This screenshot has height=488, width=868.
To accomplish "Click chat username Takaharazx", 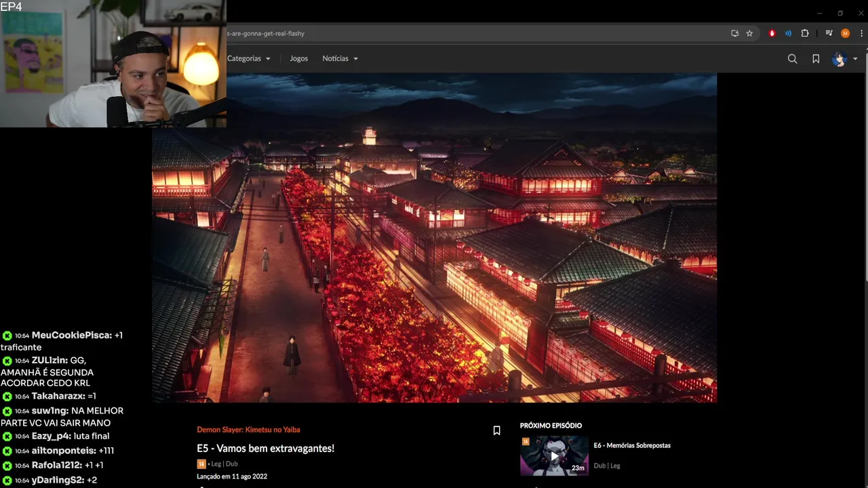I will pyautogui.click(x=58, y=396).
